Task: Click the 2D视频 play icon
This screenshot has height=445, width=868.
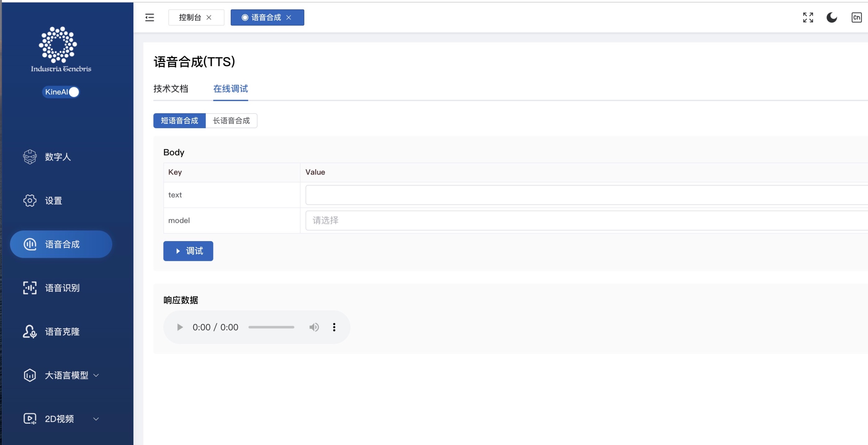Action: [30, 419]
